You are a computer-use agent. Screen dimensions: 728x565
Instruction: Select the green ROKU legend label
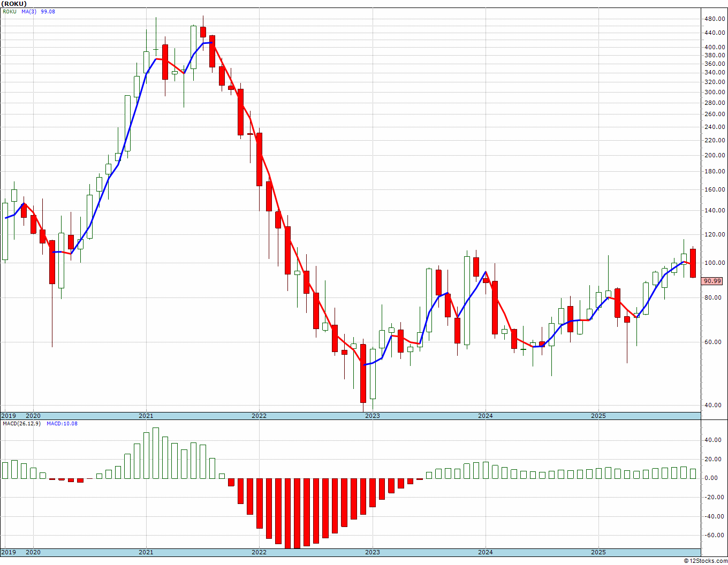click(9, 11)
